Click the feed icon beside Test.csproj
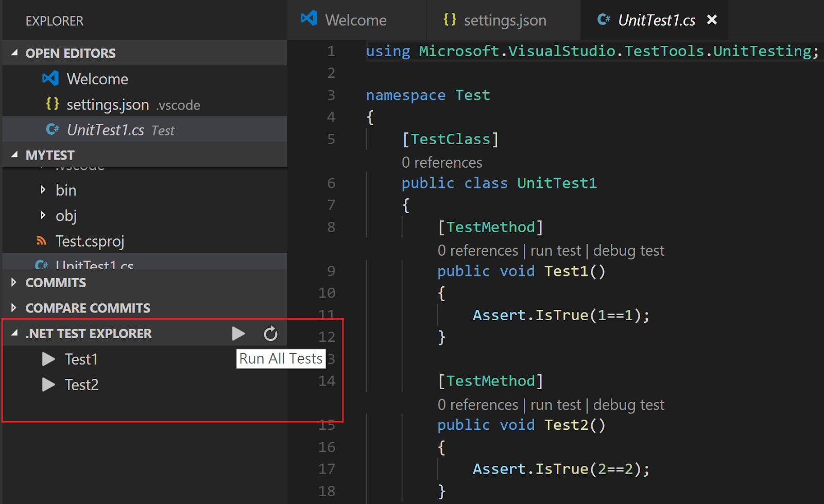The image size is (824, 504). click(x=42, y=240)
